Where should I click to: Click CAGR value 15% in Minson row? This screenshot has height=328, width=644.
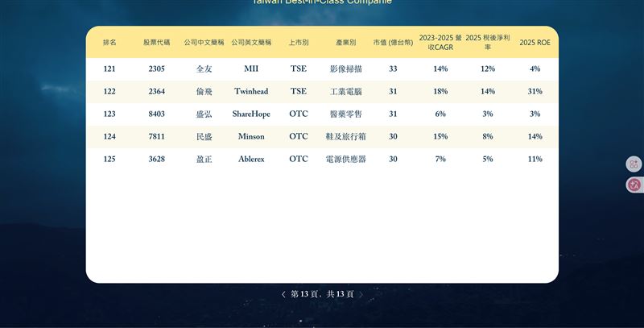click(440, 136)
